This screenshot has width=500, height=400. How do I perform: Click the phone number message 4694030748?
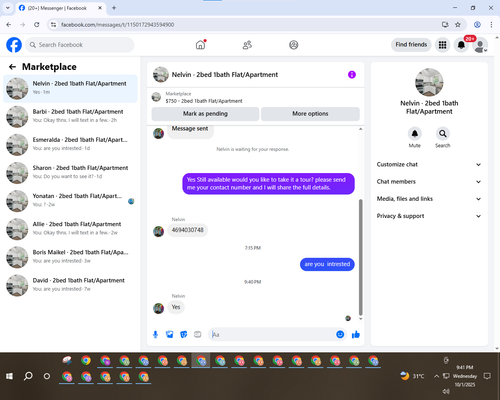click(187, 230)
